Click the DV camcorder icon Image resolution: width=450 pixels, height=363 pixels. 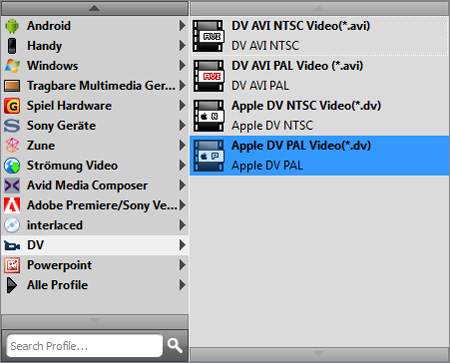12,246
